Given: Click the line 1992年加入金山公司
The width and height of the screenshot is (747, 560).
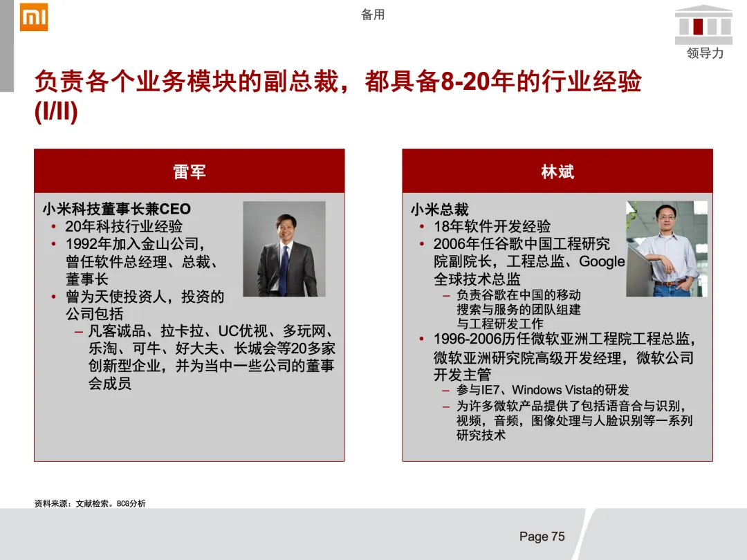Looking at the screenshot, I should point(135,244).
